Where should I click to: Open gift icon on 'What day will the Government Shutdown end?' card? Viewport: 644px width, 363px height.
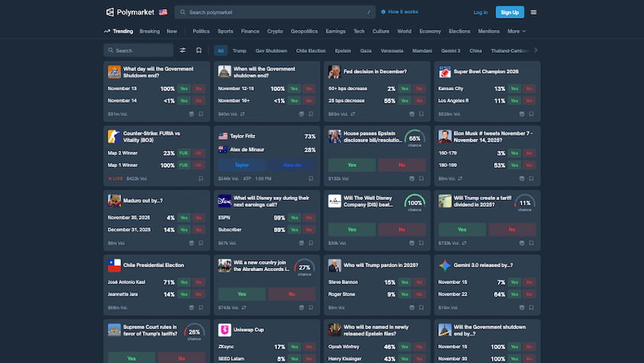[191, 114]
